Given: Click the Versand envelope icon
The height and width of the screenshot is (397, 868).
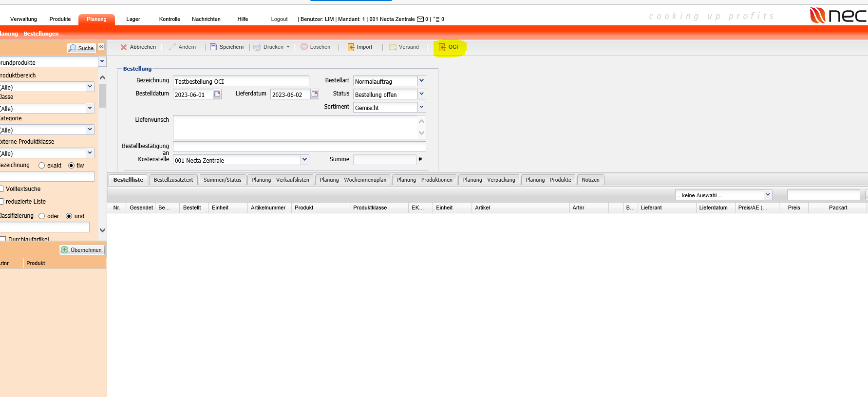Looking at the screenshot, I should point(393,47).
